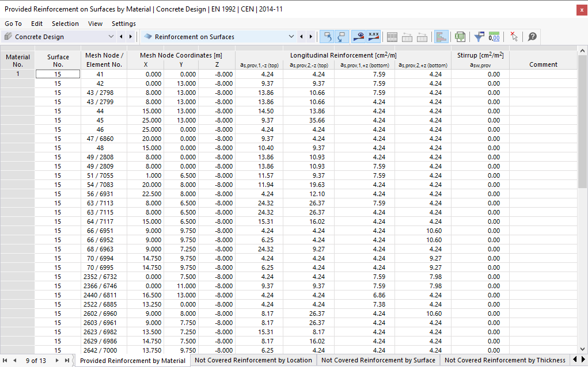Go to next table with right arrow after Reinforcement on Surfaces
This screenshot has width=588, height=367.
[x=310, y=37]
